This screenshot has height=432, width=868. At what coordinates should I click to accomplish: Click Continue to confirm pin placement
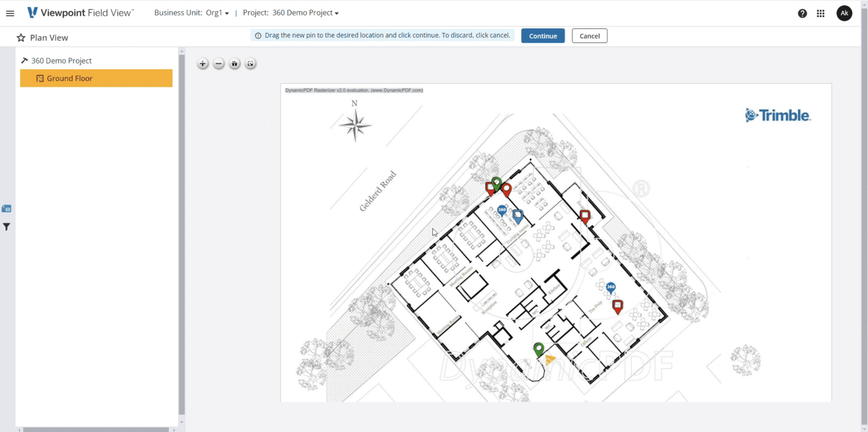pos(542,36)
